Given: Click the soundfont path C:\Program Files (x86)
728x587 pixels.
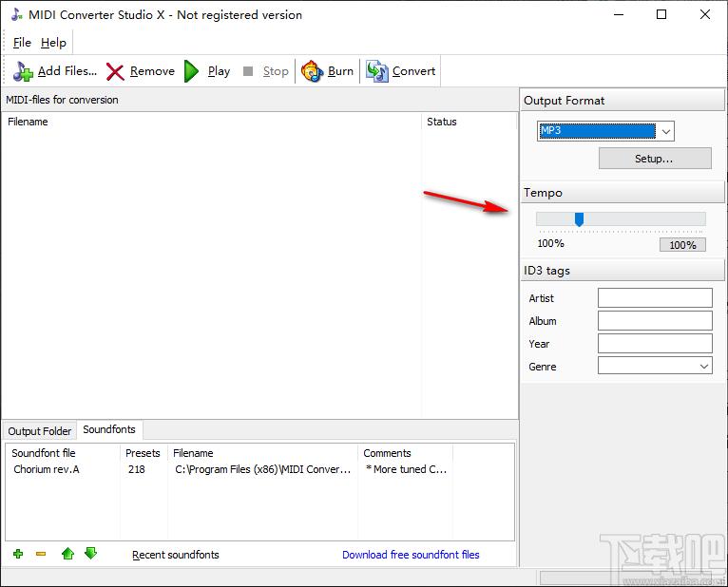Looking at the screenshot, I should point(262,469).
